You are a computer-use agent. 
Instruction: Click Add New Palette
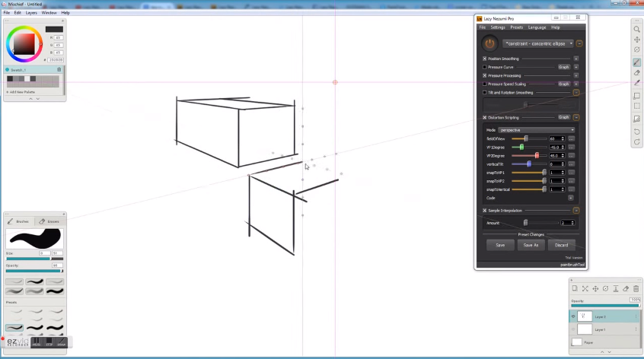click(x=21, y=92)
